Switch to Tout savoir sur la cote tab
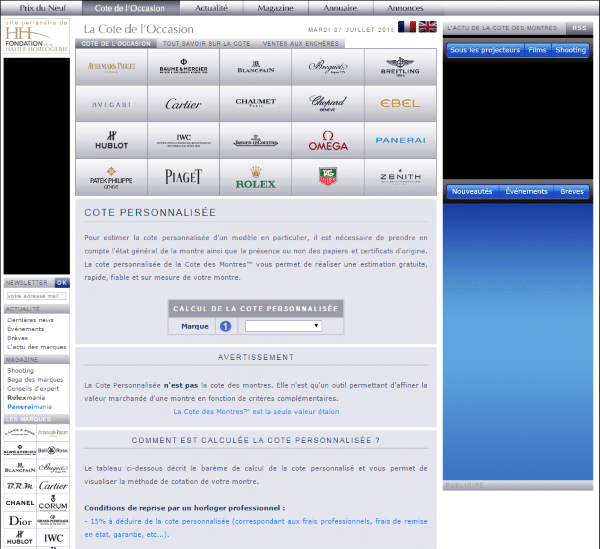600x549 pixels. tap(207, 44)
